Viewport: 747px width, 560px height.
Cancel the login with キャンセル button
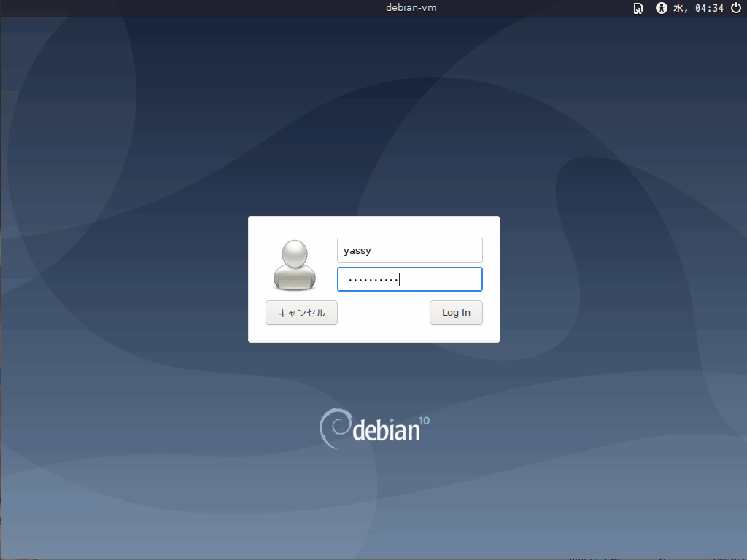pos(301,313)
